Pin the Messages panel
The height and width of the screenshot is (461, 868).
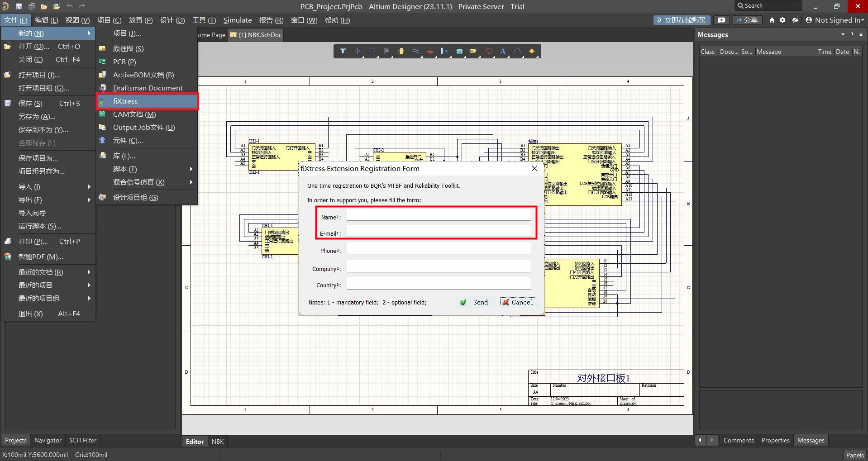(852, 35)
